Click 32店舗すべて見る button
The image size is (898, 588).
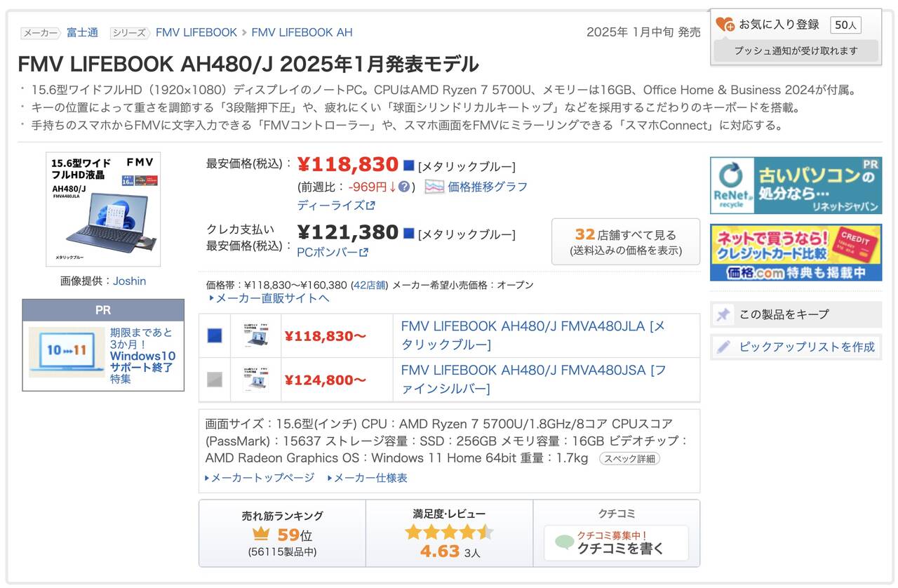click(625, 241)
